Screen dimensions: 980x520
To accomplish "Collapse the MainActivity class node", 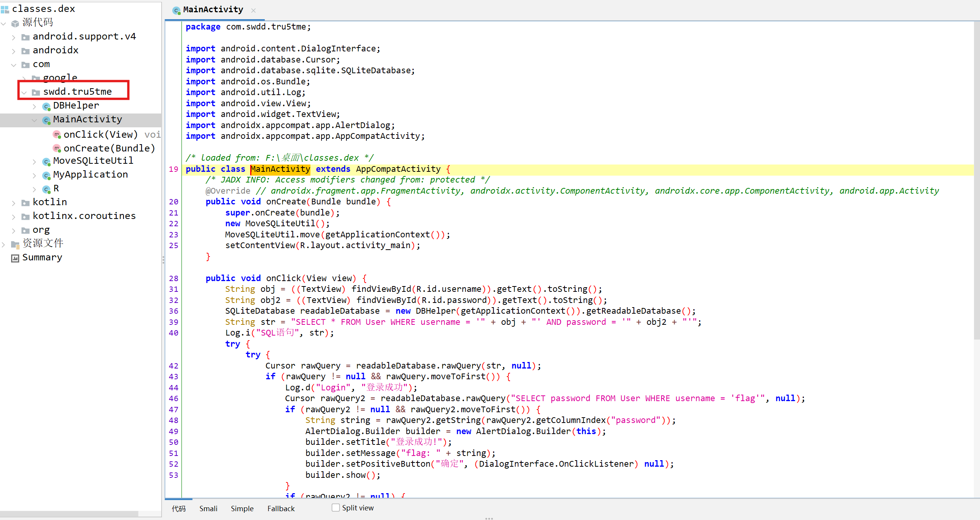I will (x=35, y=120).
